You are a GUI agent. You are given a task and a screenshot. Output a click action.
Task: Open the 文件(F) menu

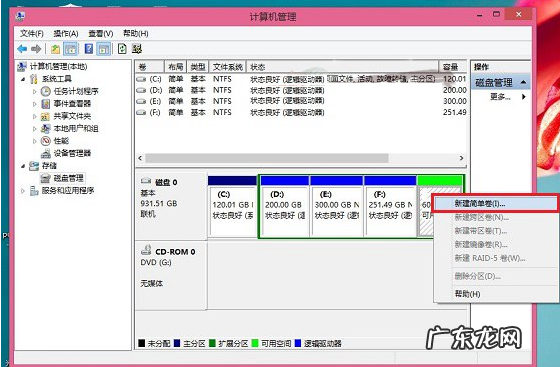(32, 34)
